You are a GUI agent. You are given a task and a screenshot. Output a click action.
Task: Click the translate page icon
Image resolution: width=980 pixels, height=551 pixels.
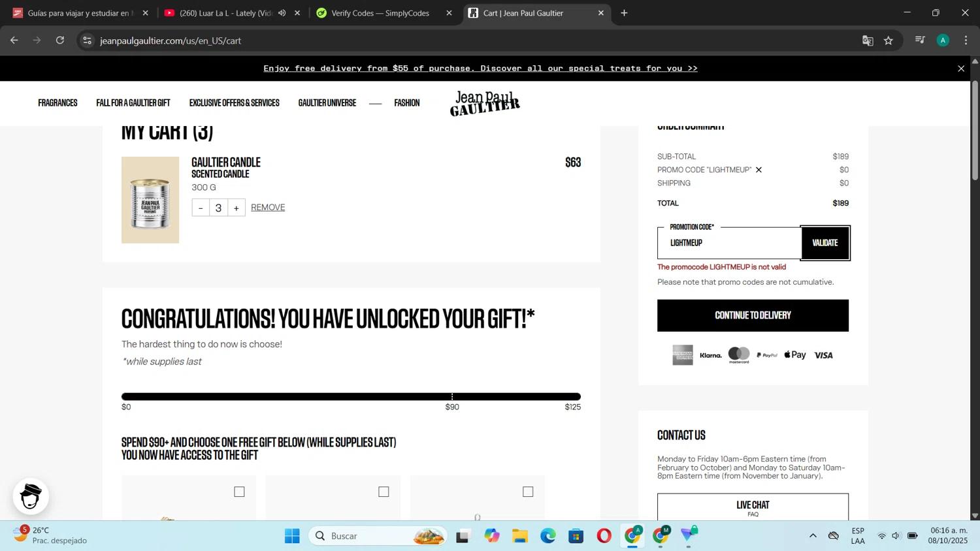click(x=868, y=40)
